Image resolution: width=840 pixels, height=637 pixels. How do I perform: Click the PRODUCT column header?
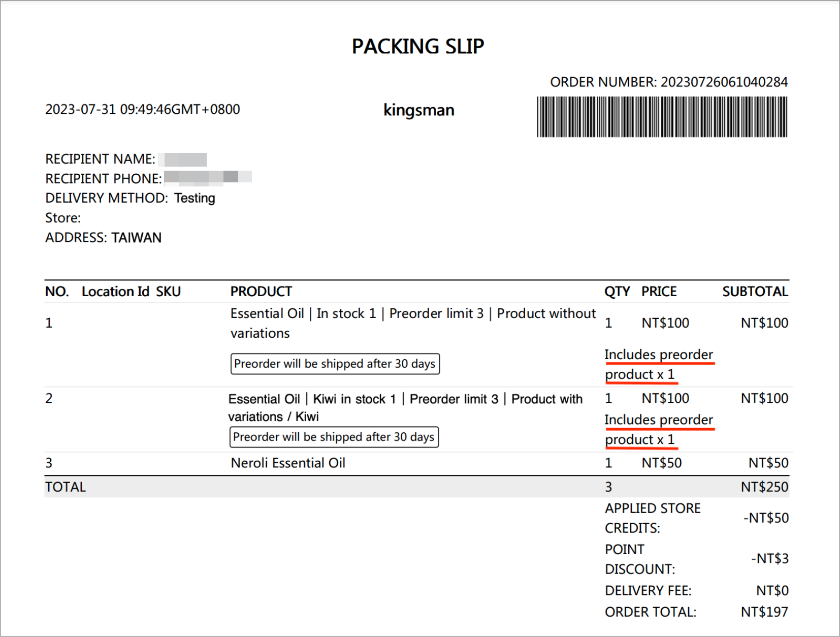click(261, 292)
